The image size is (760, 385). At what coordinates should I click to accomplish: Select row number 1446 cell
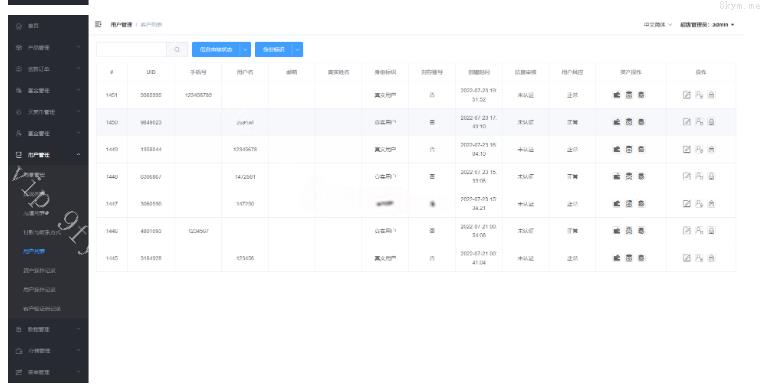[111, 231]
